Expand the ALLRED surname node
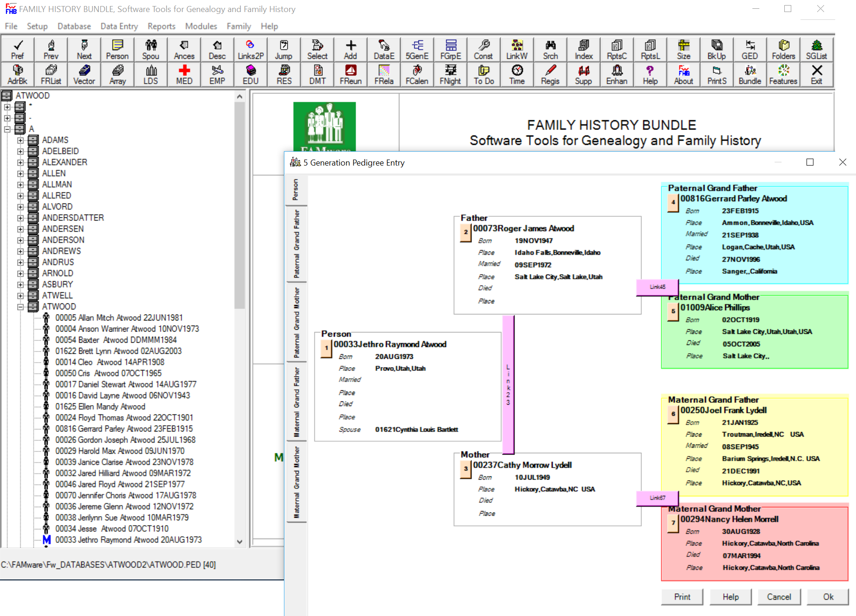The width and height of the screenshot is (856, 616). tap(20, 196)
